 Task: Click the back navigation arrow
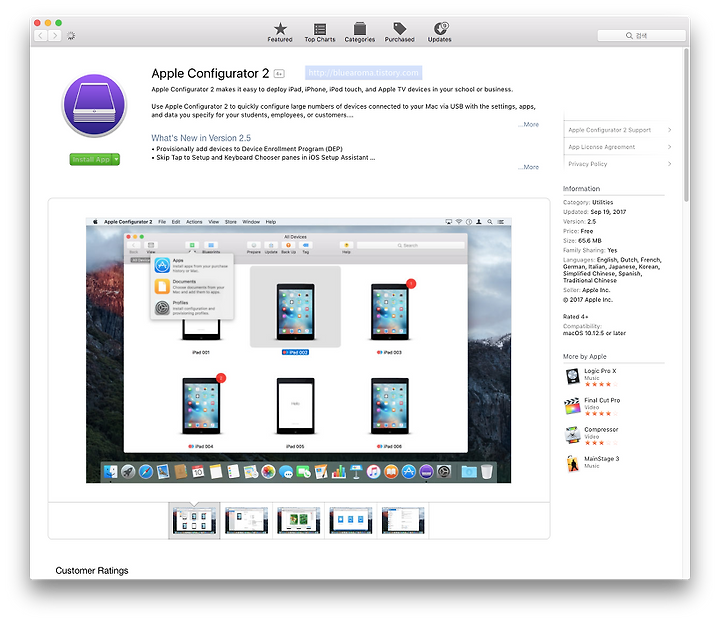40,35
